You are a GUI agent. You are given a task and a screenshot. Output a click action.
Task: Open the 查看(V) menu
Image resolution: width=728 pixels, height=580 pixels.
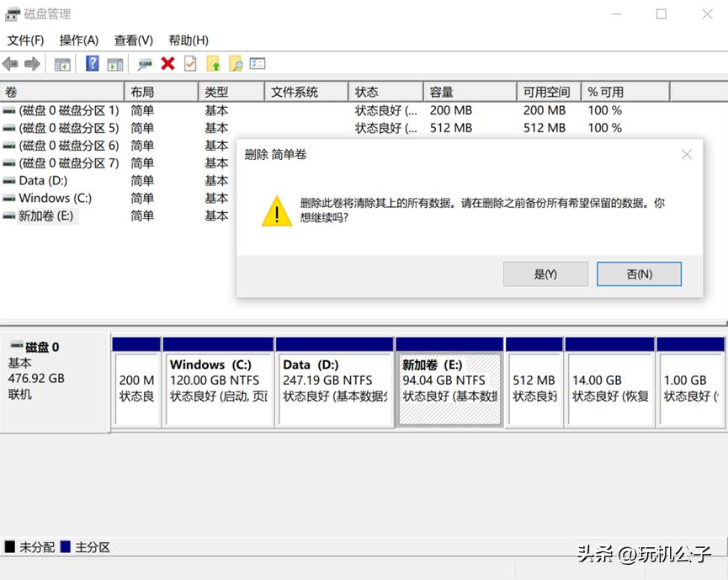coord(131,40)
